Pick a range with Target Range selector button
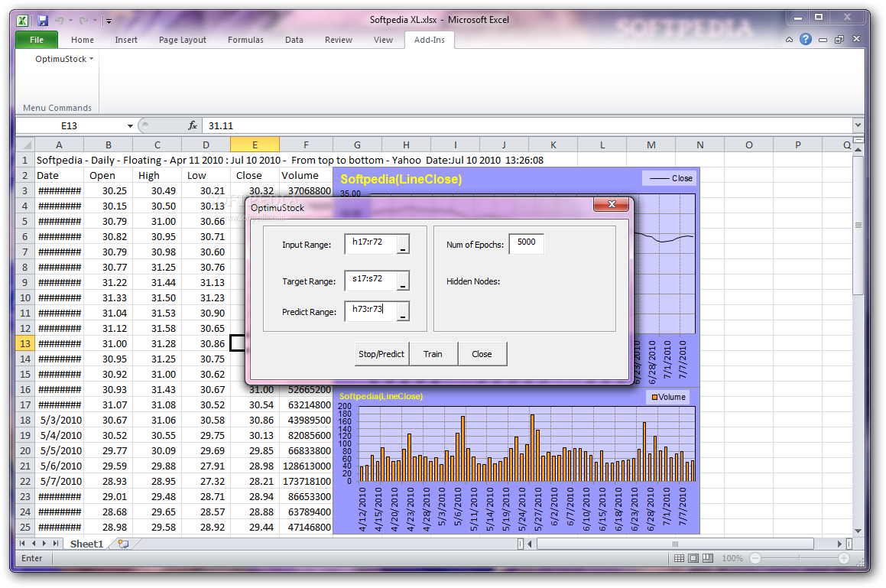The width and height of the screenshot is (886, 588). pyautogui.click(x=403, y=281)
